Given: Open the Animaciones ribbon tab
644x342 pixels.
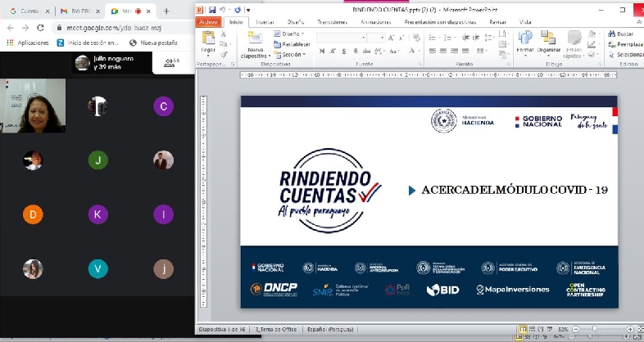Looking at the screenshot, I should tap(375, 22).
